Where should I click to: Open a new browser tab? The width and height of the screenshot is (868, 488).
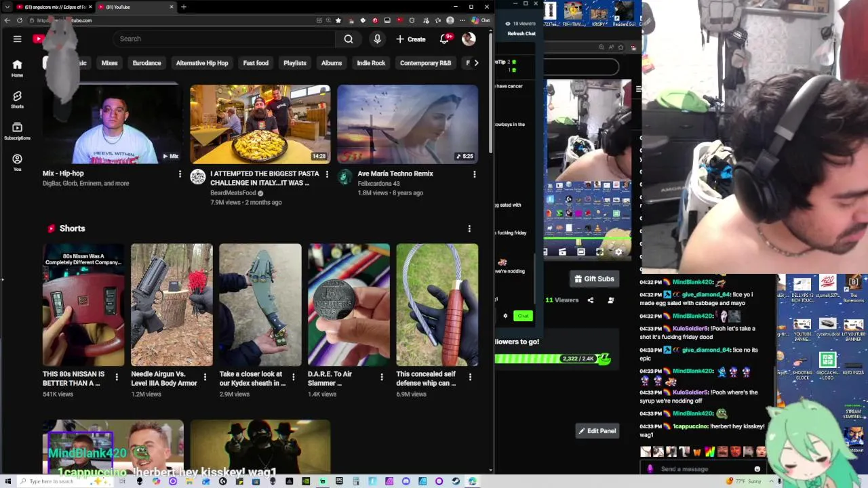tap(184, 7)
